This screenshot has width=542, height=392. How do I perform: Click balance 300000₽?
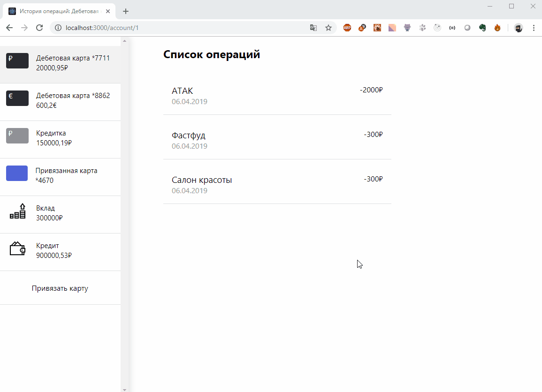pos(49,218)
